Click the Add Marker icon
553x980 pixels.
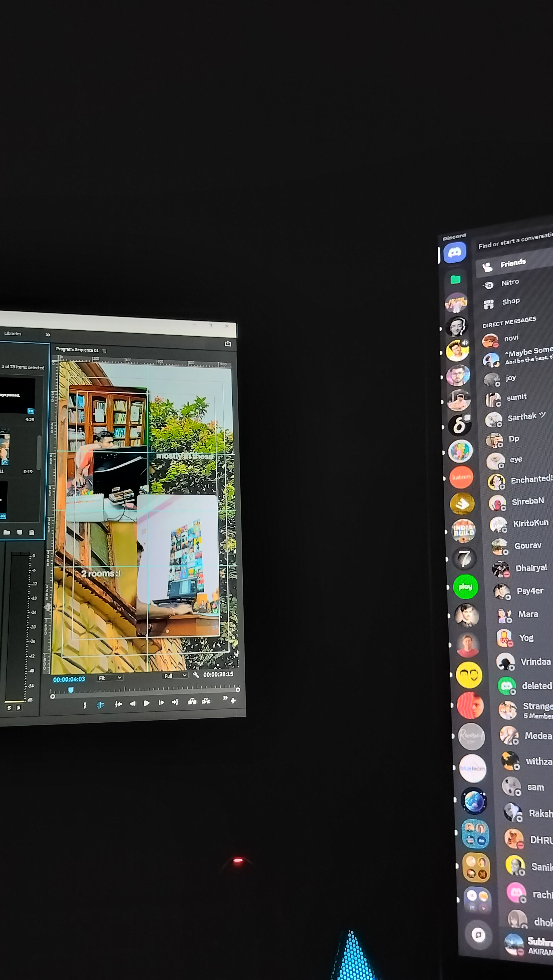(85, 706)
